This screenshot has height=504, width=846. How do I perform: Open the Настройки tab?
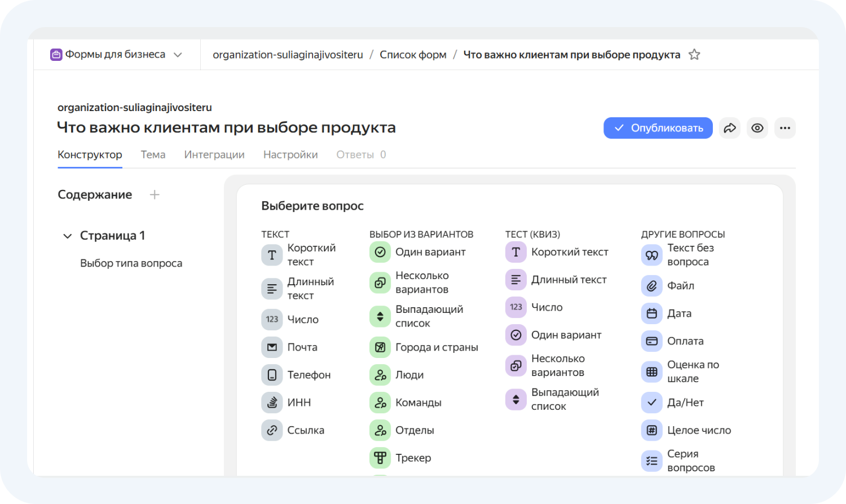pyautogui.click(x=290, y=154)
